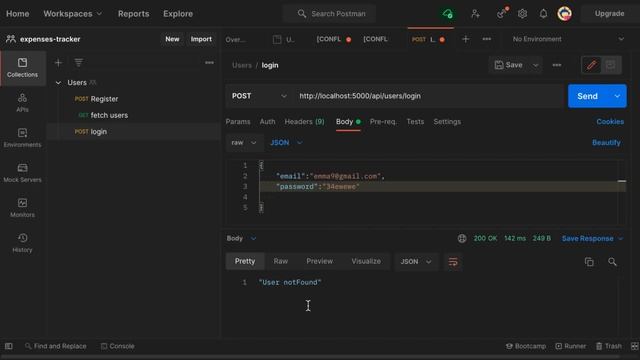The height and width of the screenshot is (360, 640).
Task: Open the Mock Servers sidebar panel
Action: click(x=22, y=173)
